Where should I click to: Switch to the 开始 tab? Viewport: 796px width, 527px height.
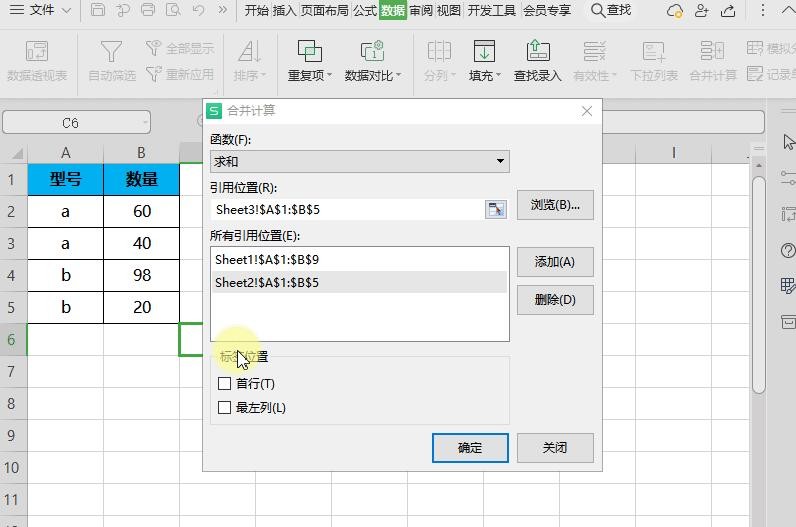(256, 10)
